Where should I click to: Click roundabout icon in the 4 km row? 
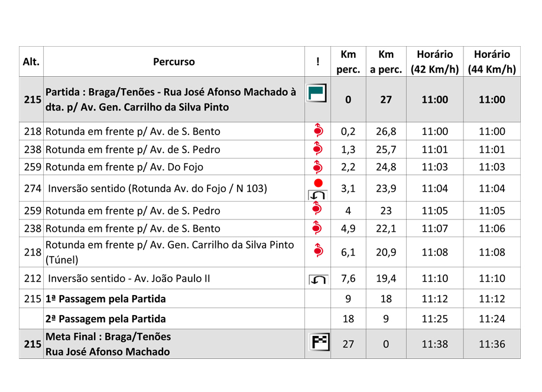pos(318,209)
